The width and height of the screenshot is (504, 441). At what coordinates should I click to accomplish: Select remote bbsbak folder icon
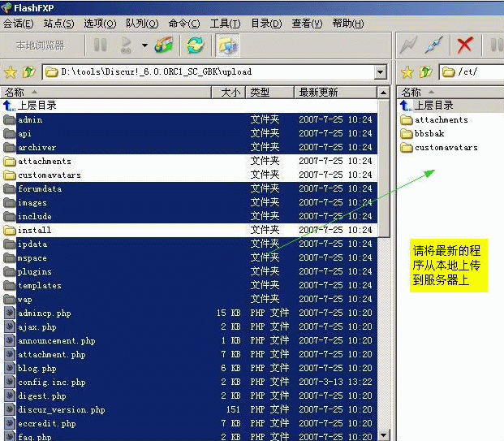(x=407, y=133)
